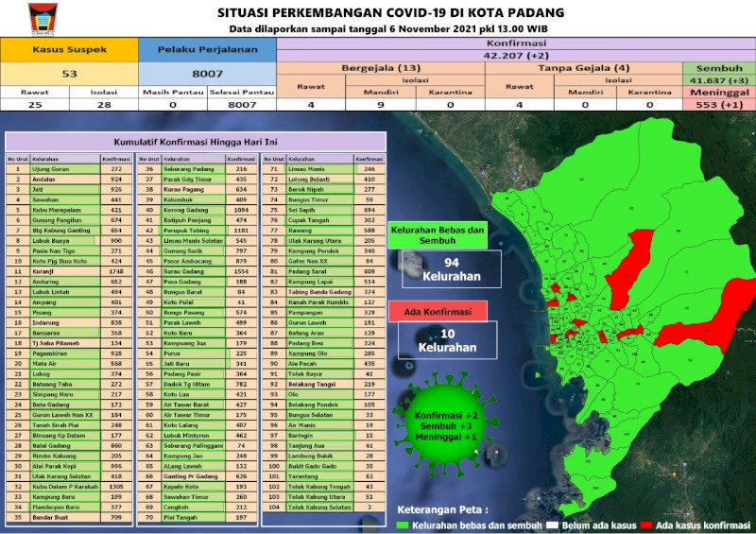Image resolution: width=756 pixels, height=534 pixels.
Task: Click the Kelurahan Bebas dan Sembuh green label
Action: [x=438, y=235]
